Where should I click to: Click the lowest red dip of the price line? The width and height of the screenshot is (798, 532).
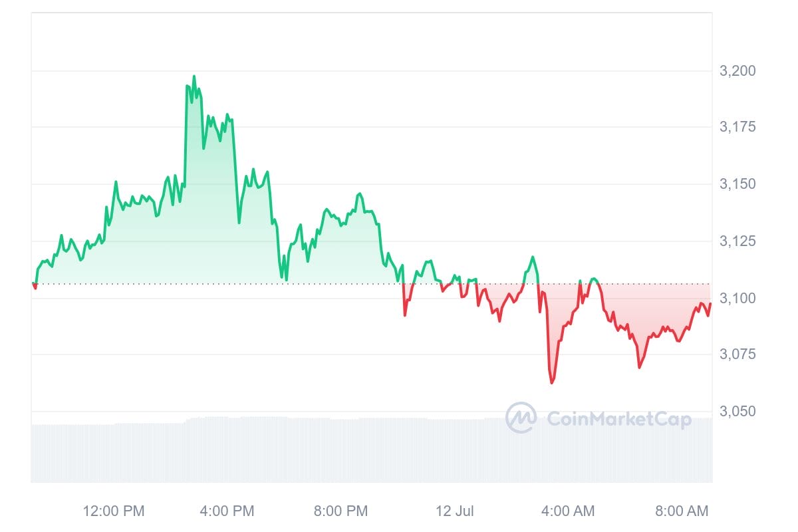552,383
